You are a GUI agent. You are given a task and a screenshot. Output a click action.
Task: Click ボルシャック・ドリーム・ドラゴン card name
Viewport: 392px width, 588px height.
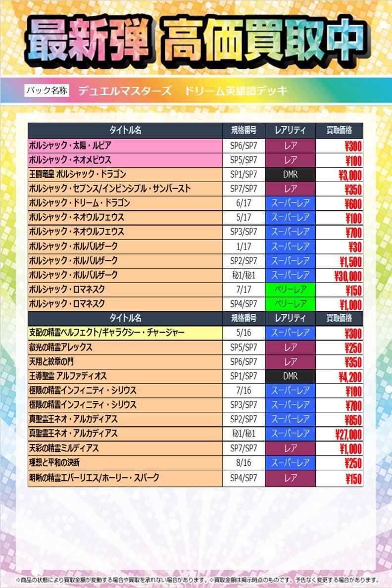[x=80, y=203]
